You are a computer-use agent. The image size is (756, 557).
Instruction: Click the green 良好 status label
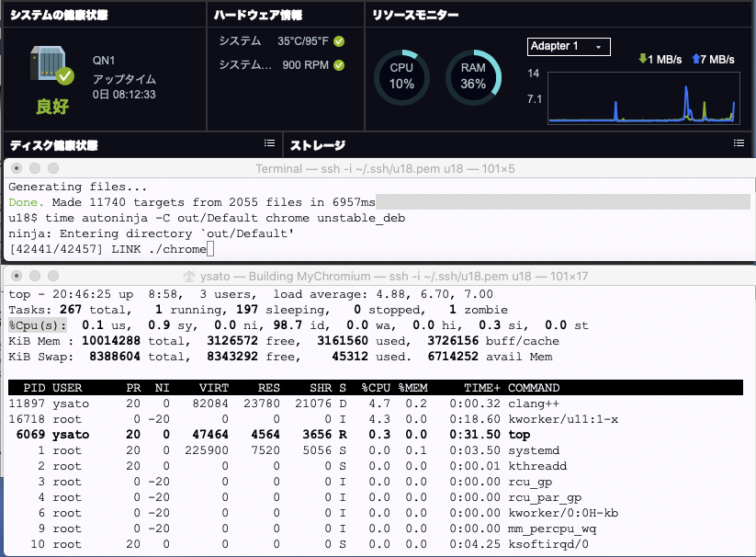point(52,106)
